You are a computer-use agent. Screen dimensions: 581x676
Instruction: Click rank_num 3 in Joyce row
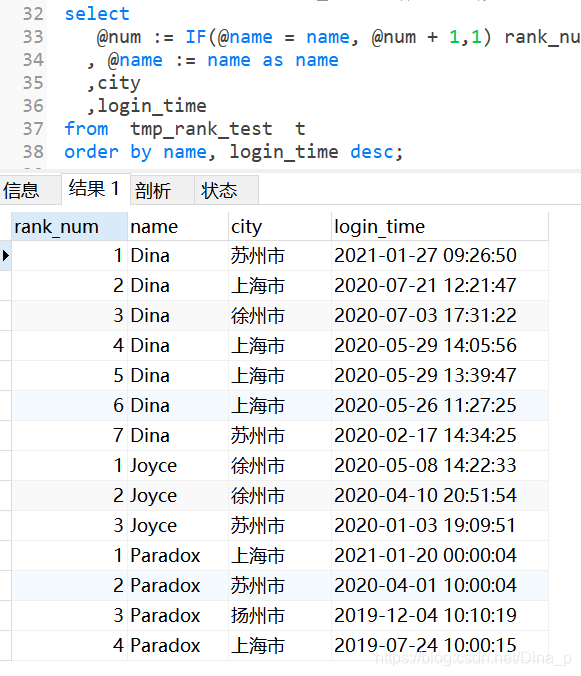pos(69,525)
